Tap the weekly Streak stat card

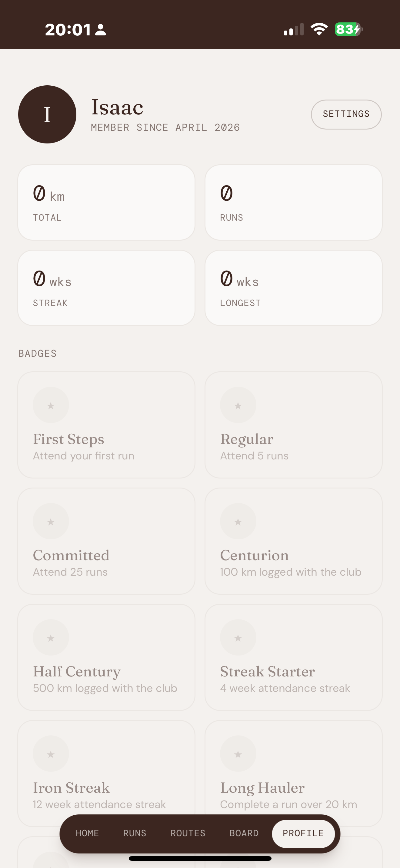pos(106,288)
